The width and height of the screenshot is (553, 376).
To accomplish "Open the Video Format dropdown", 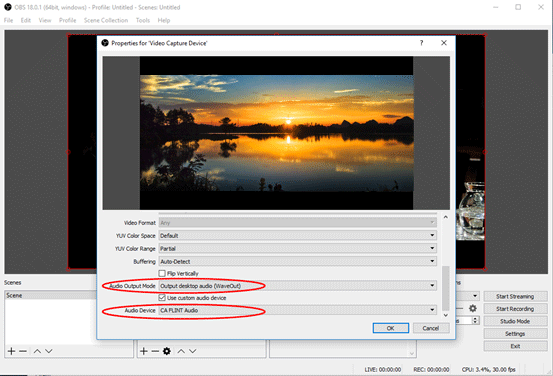I will (298, 223).
